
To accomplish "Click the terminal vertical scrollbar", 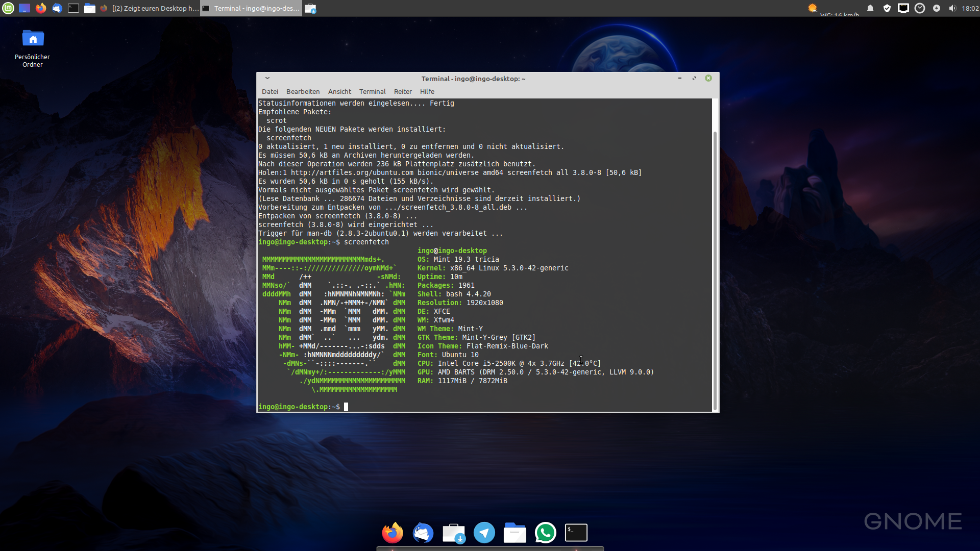I will point(715,270).
